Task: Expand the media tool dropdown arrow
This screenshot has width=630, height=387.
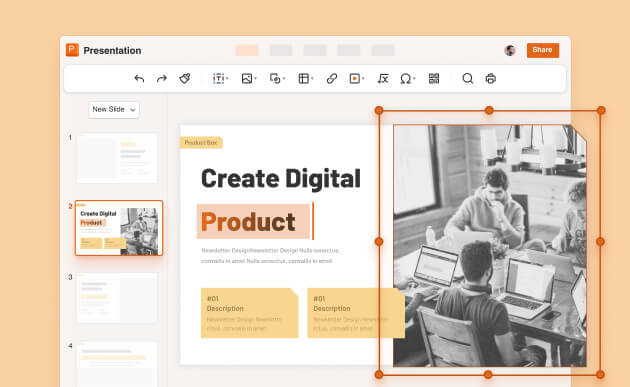Action: [363, 78]
